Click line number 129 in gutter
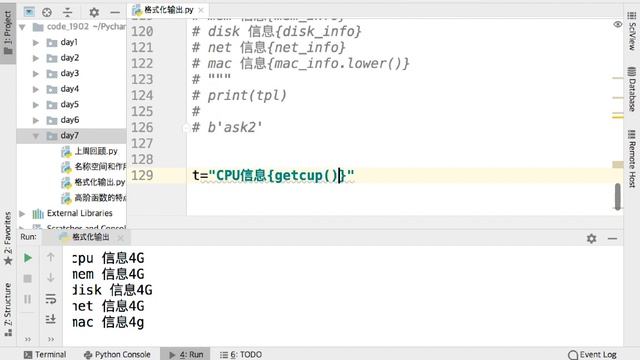 [x=142, y=176]
